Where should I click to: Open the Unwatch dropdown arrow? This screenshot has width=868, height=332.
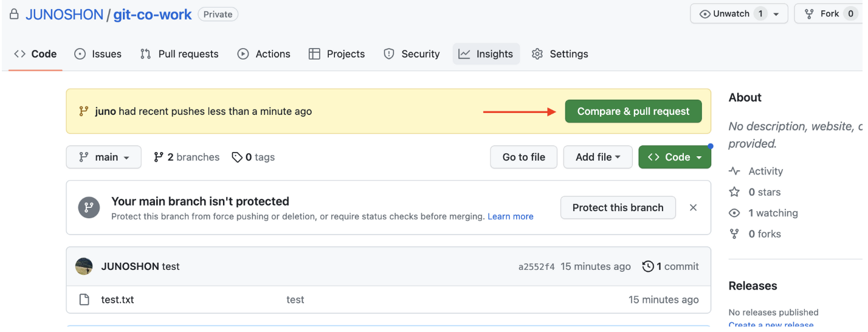776,14
